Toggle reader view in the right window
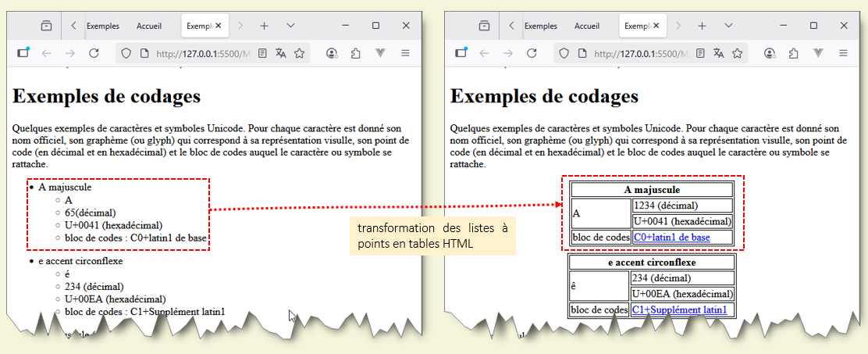 700,54
